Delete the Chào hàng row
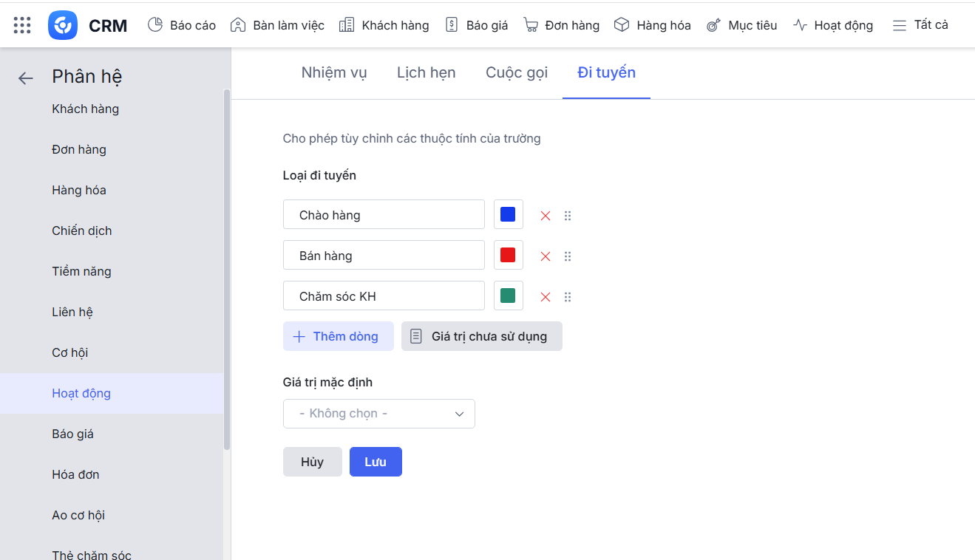This screenshot has width=975, height=560. click(x=546, y=216)
